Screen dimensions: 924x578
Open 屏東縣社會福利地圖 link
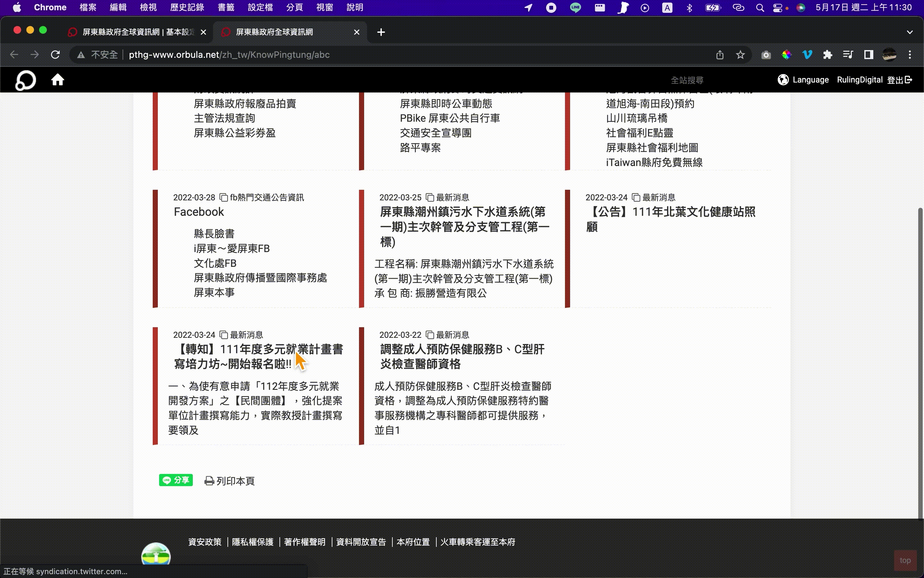652,148
